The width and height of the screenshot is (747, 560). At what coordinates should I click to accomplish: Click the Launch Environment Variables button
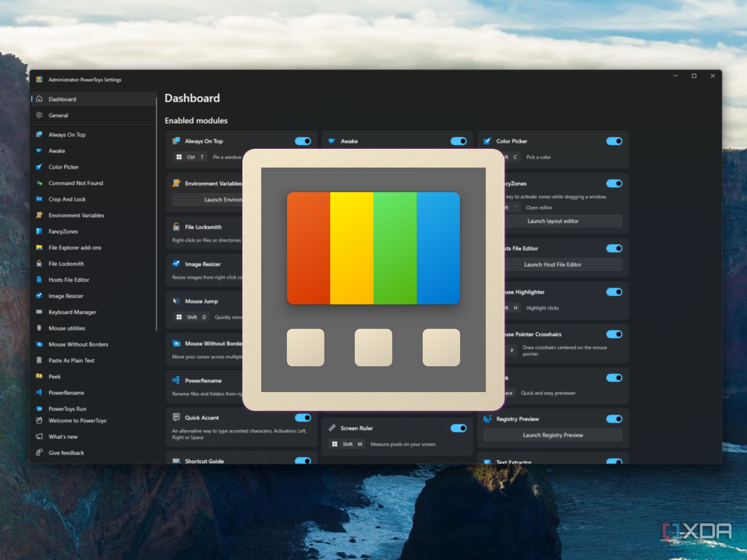207,200
